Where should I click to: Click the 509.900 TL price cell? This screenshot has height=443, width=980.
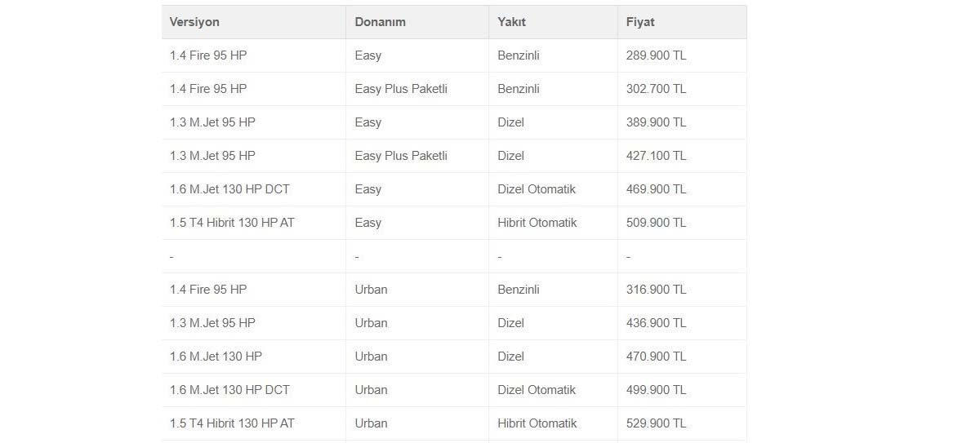[x=656, y=223]
